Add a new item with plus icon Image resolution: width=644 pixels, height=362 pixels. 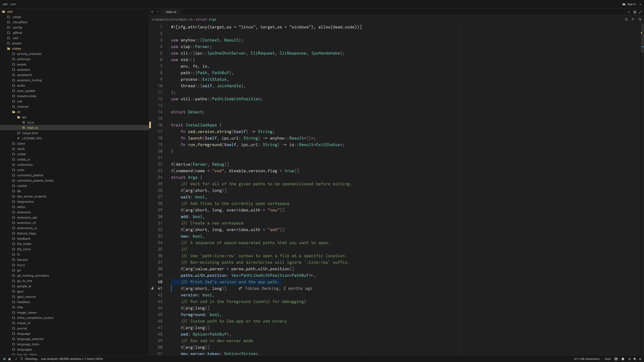629,12
